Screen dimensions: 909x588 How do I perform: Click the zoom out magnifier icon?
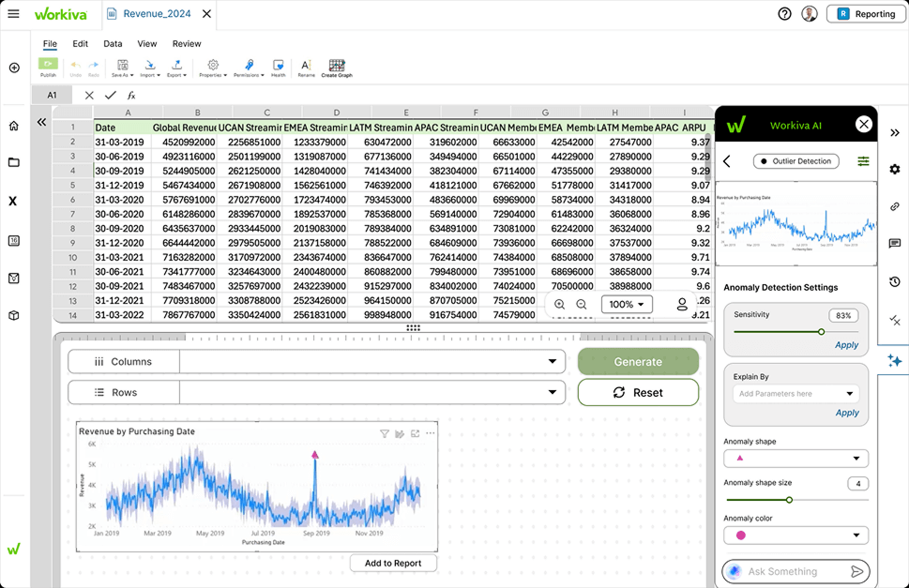pos(582,304)
